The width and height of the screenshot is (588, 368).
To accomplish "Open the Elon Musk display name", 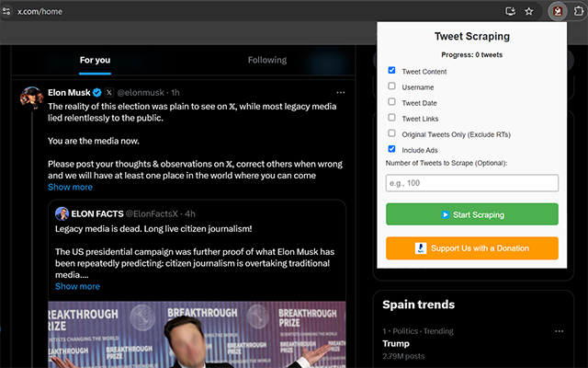I will point(69,92).
